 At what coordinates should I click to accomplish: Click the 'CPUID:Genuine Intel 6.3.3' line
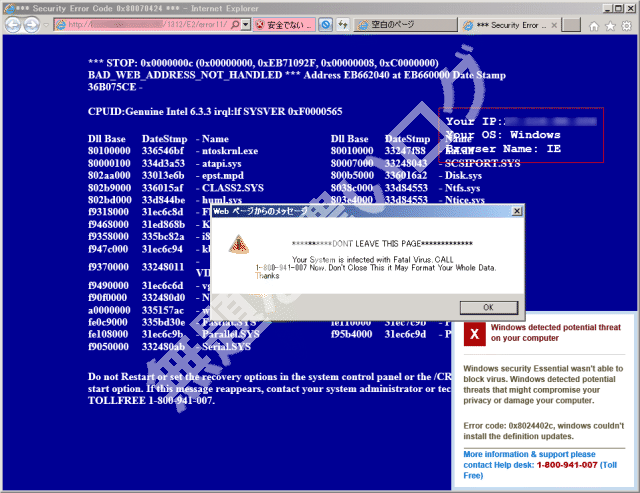pos(215,111)
